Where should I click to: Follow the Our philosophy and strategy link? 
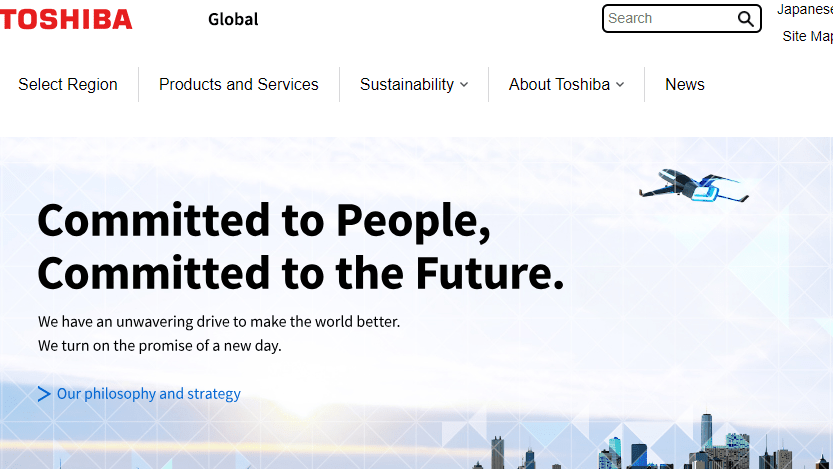149,394
